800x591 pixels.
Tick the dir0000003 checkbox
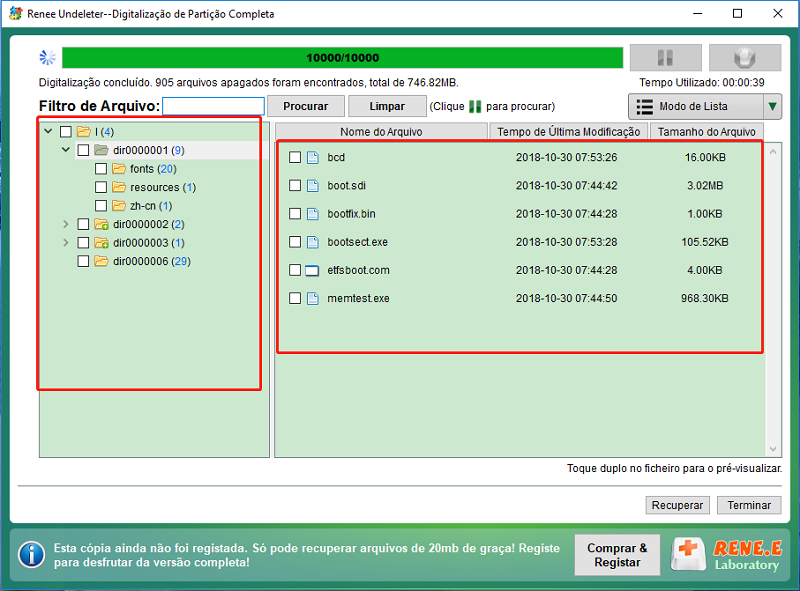point(83,242)
